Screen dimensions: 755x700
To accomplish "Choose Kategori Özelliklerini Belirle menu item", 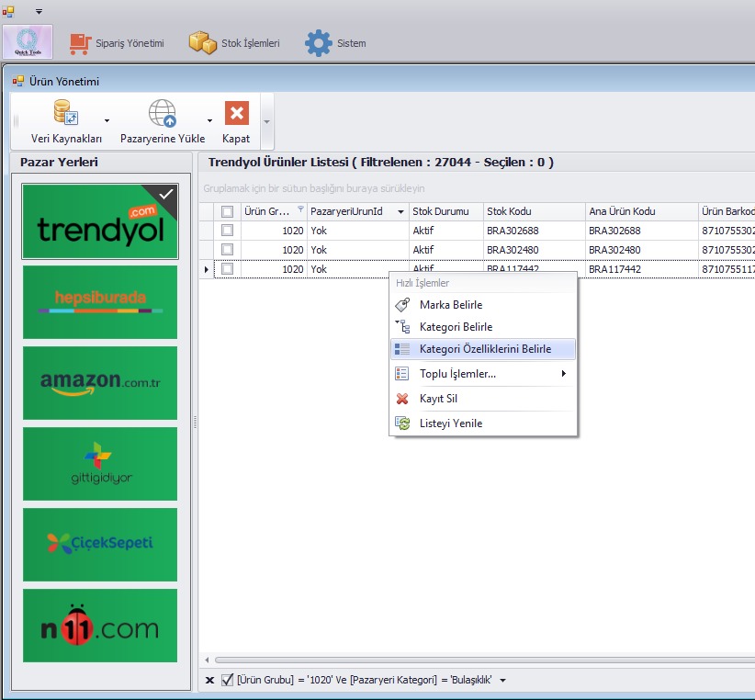I will 483,349.
